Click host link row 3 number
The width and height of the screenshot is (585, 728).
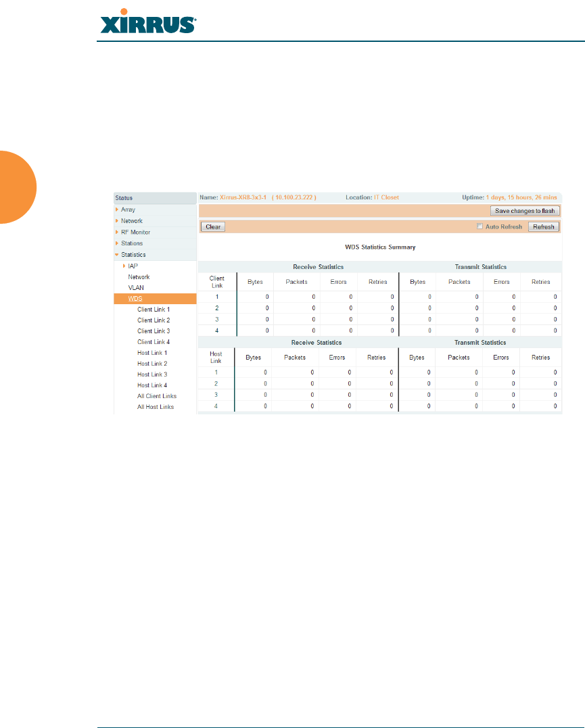click(x=216, y=395)
